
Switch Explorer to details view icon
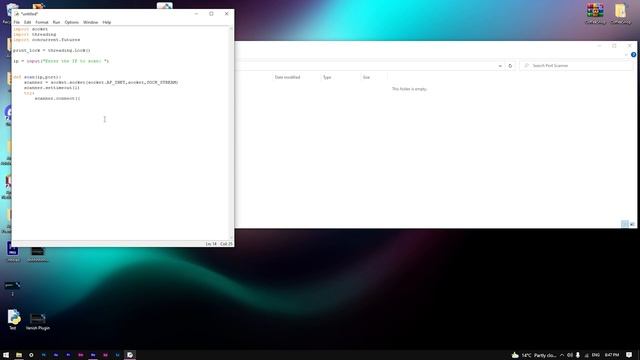point(624,224)
